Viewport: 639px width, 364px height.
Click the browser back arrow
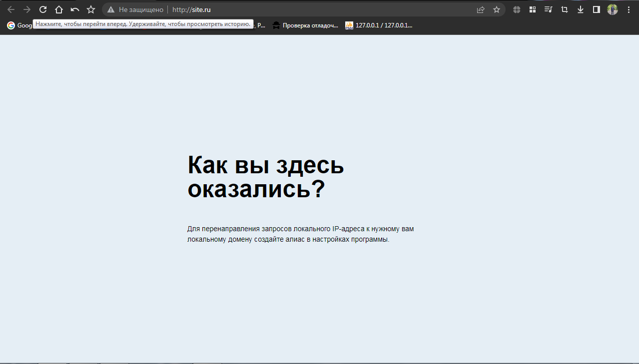11,9
